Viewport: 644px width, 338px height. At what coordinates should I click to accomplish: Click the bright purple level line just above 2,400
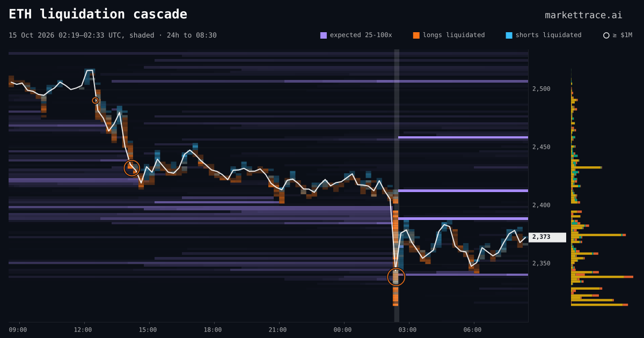[x=463, y=190]
